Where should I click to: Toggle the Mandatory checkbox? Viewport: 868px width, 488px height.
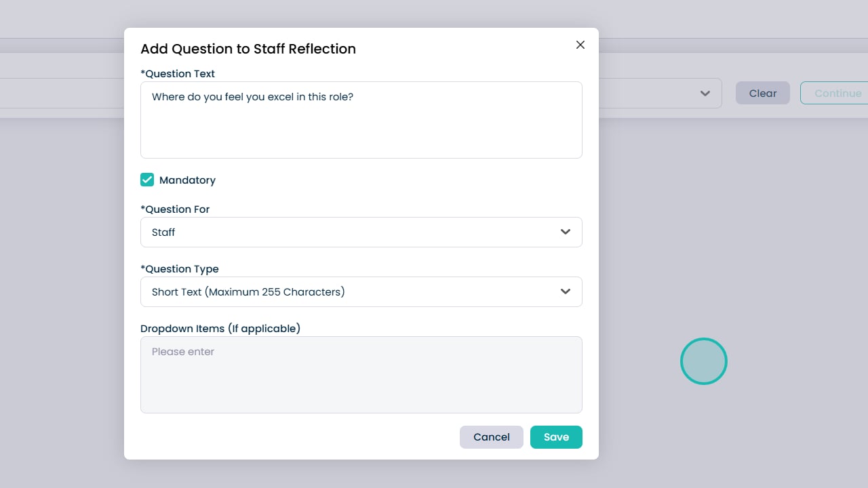(x=147, y=180)
